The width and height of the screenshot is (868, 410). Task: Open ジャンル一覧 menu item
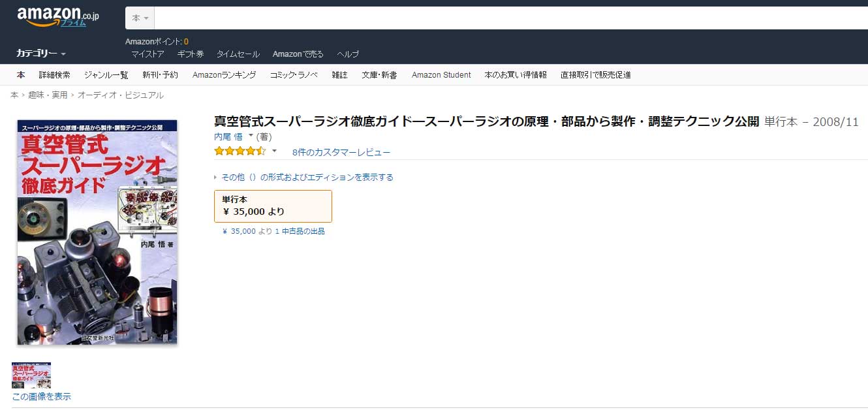(x=106, y=75)
